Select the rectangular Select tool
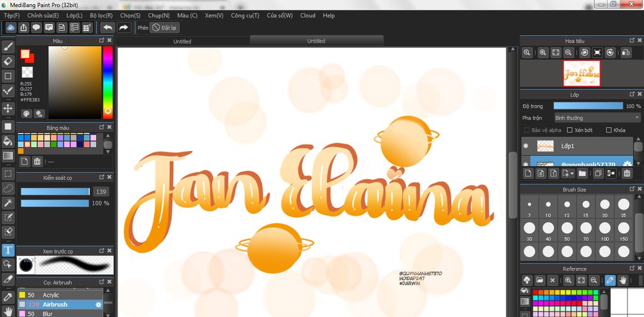The width and height of the screenshot is (644, 317). (8, 174)
